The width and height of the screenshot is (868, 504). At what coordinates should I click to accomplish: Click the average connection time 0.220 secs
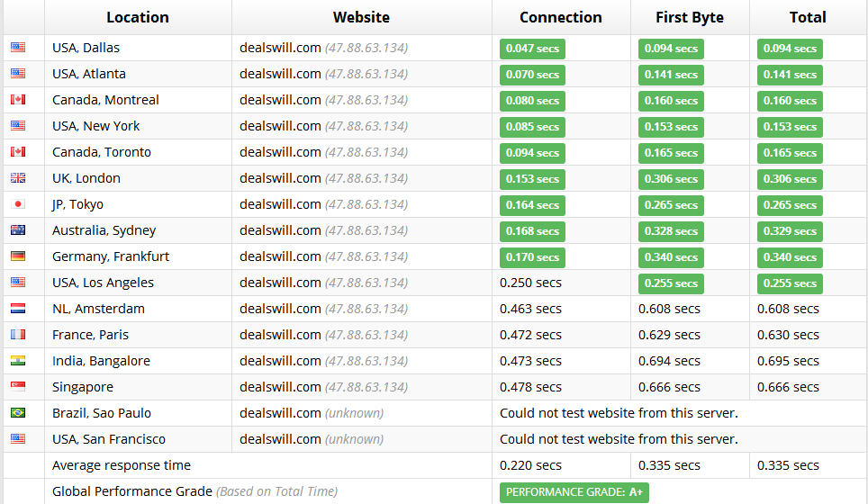tap(531, 465)
